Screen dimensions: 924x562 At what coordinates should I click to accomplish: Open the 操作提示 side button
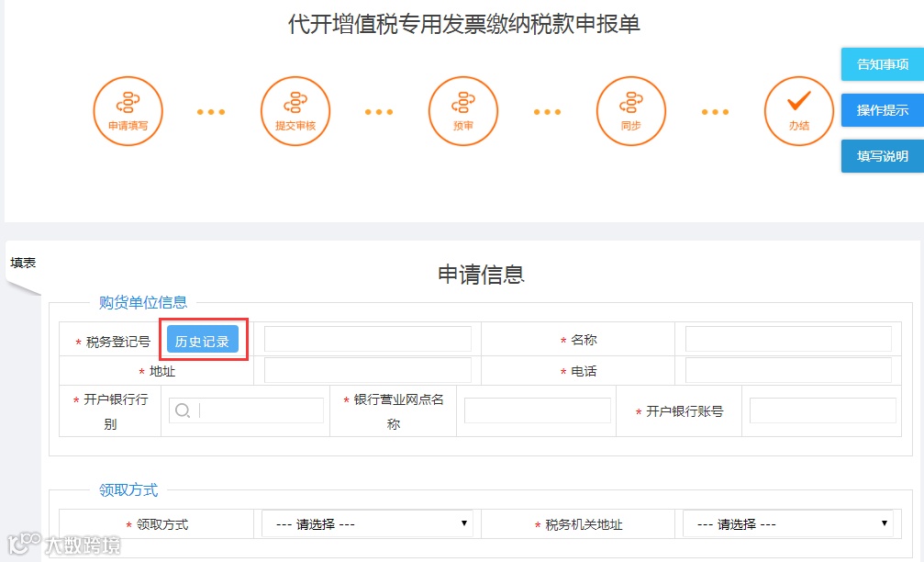tap(882, 110)
